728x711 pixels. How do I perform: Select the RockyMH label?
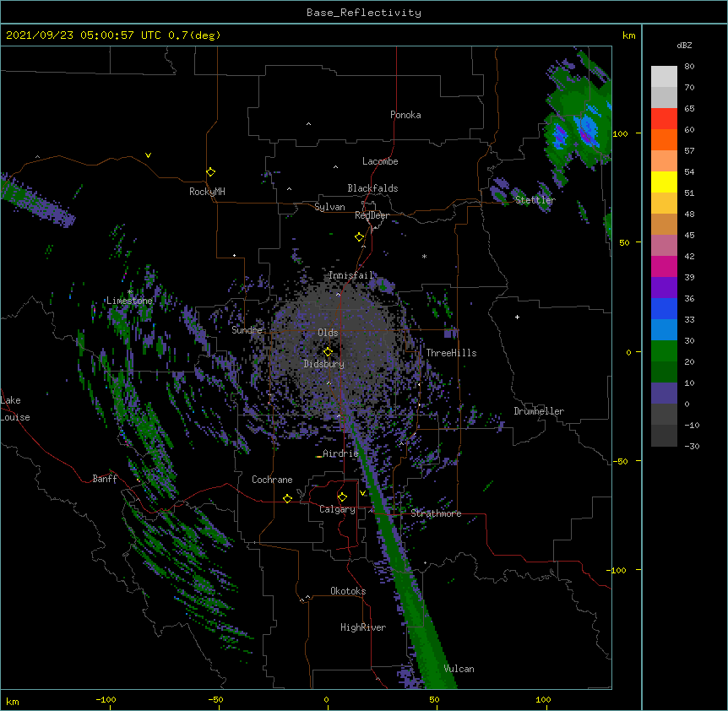(x=207, y=192)
